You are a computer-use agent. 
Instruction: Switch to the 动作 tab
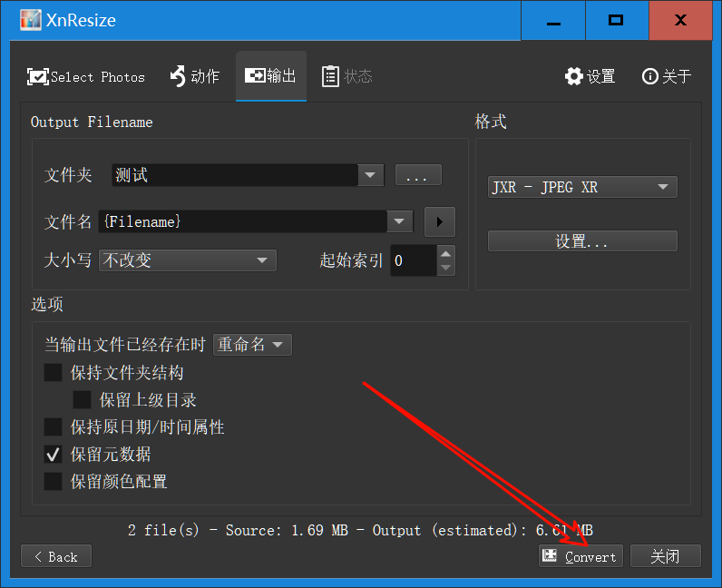coord(195,76)
